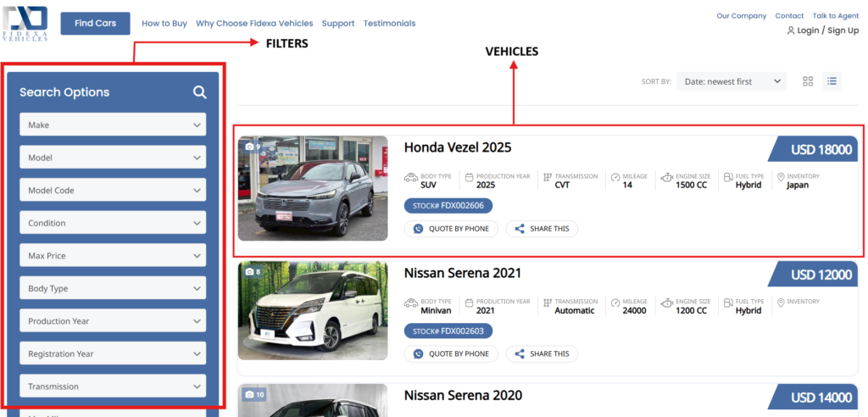Viewport: 868px width, 417px height.
Task: Expand the Transmission filter dropdown
Action: (113, 386)
